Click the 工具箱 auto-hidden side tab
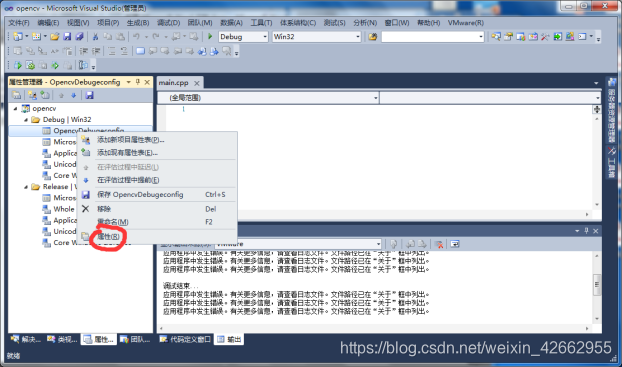The width and height of the screenshot is (622, 367). point(611,163)
